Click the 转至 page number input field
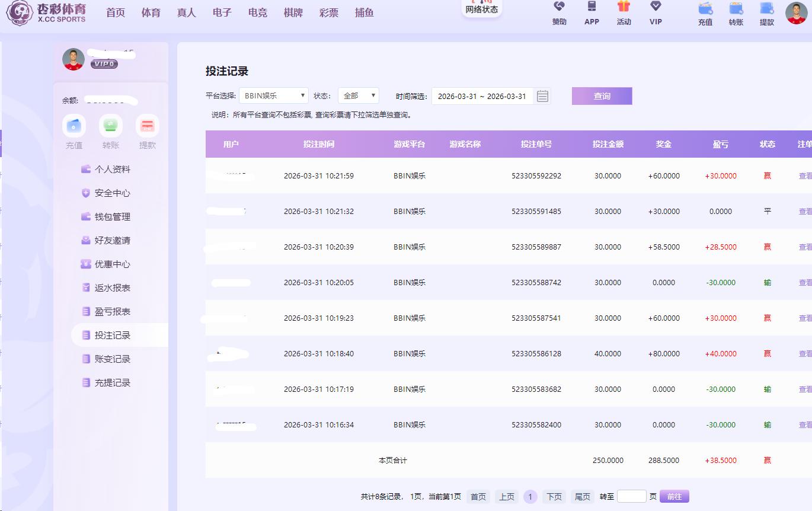812x511 pixels. [x=631, y=497]
